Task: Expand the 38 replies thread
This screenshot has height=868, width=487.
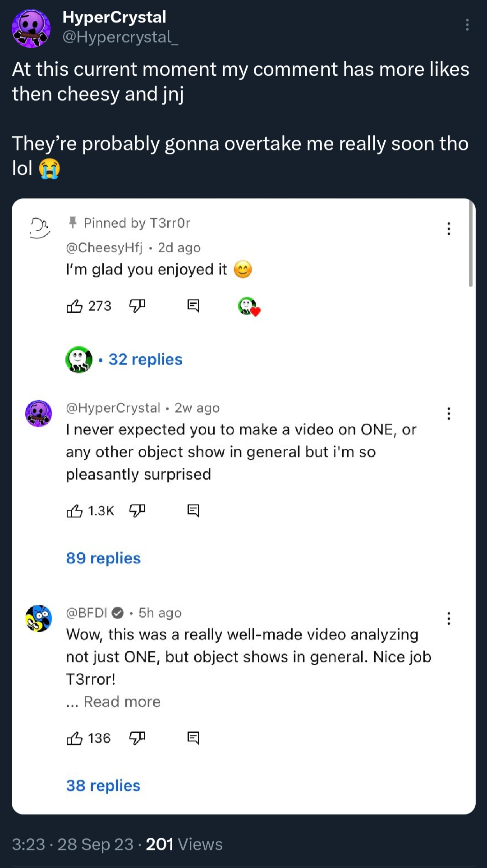Action: pyautogui.click(x=103, y=786)
